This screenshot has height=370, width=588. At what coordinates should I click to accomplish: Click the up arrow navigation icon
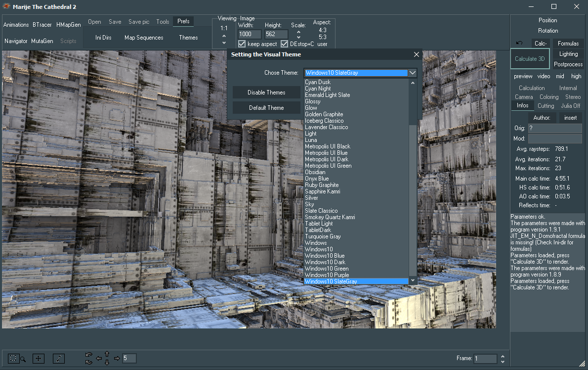(x=107, y=354)
